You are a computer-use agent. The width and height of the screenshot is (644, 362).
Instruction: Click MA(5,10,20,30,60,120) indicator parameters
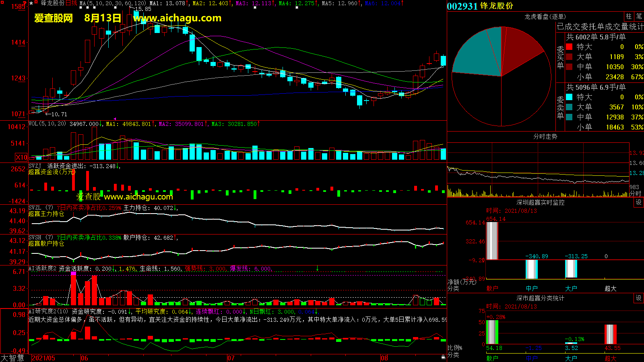coord(113,3)
